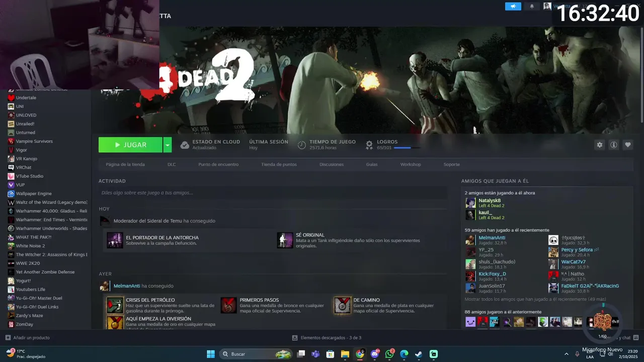
Task: Open Moderador del Sideral de Temu profile
Action: pos(147,221)
